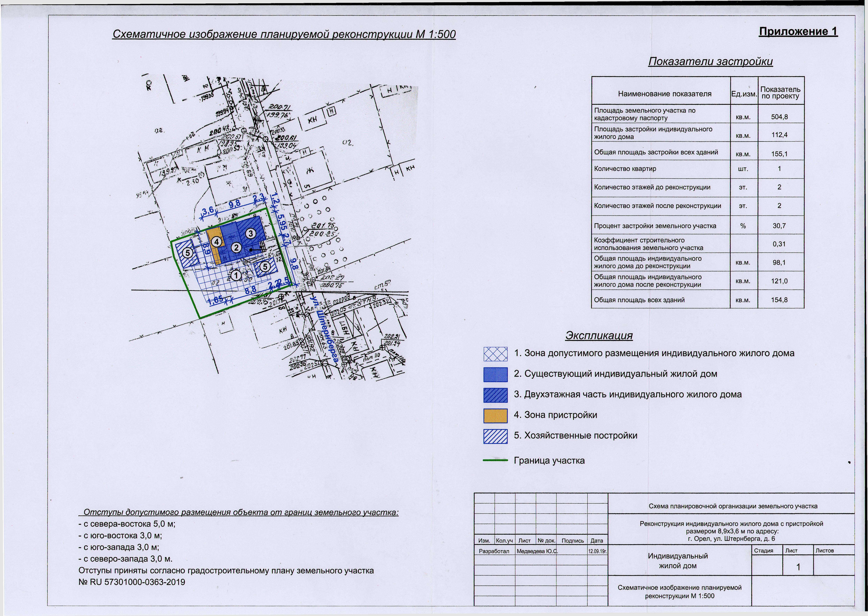Click the orange swatch for Зона пристройки

coord(495,415)
